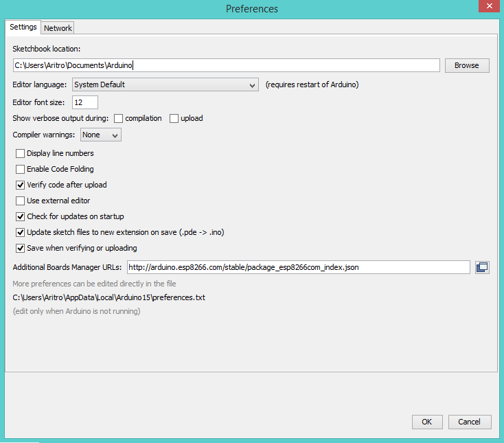Screen dimensions: 504x443
Task: Click the Sketchbook location text field
Action: [226, 65]
